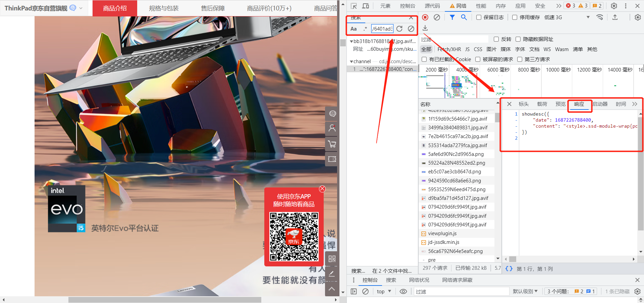Show console sidebar icon
The image size is (644, 303).
coord(354,291)
